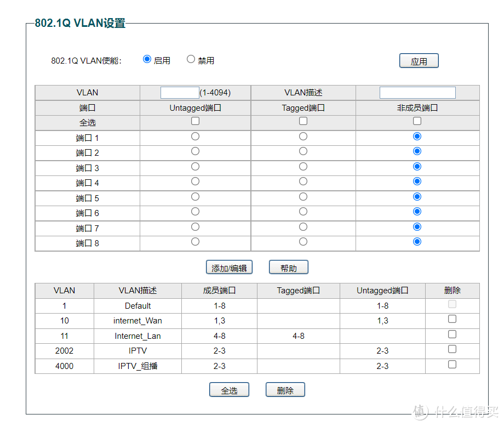This screenshot has width=504, height=426.
Task: Click the VLAN ID input field (1-4094)
Action: pyautogui.click(x=180, y=92)
